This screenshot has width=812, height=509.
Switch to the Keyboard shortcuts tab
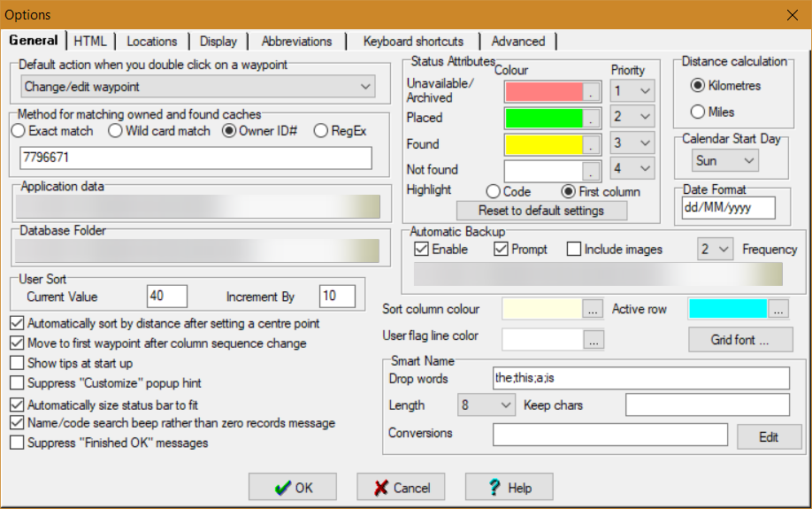click(x=413, y=41)
